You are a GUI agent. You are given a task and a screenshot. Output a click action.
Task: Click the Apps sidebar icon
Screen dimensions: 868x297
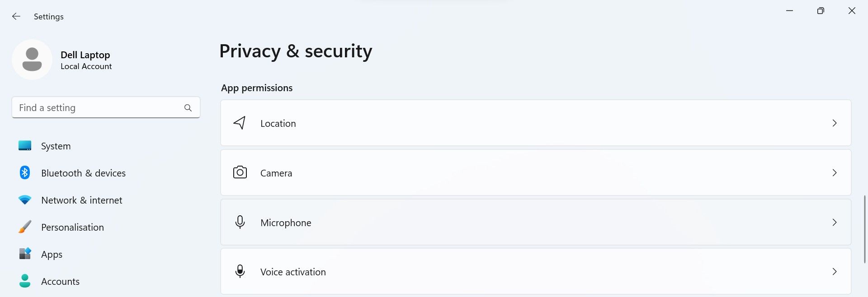[x=25, y=254]
